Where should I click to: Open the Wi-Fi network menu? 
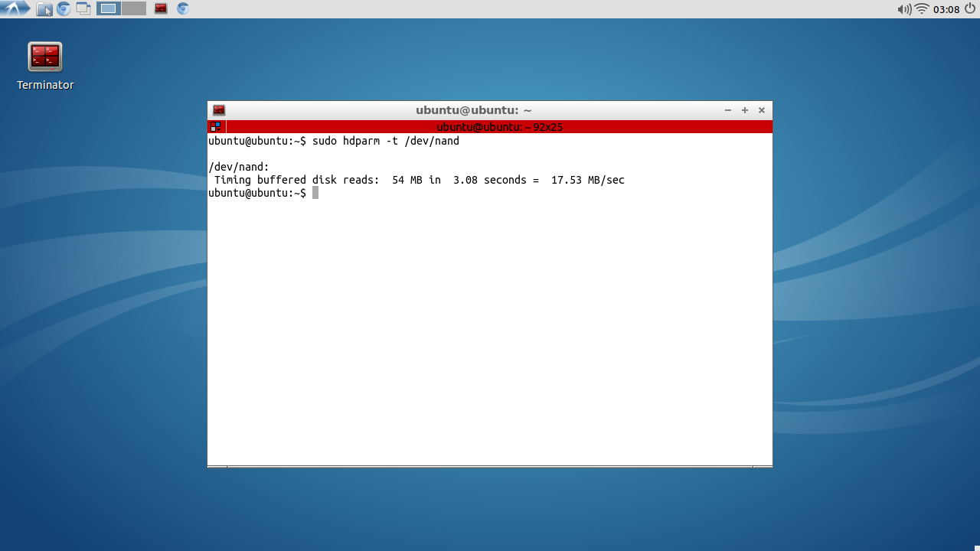(922, 9)
